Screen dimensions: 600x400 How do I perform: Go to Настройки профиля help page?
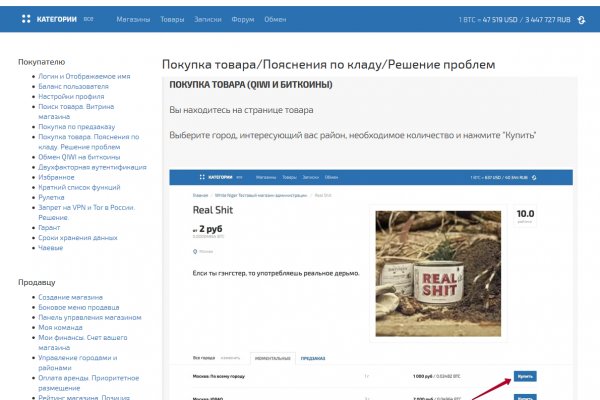point(70,97)
